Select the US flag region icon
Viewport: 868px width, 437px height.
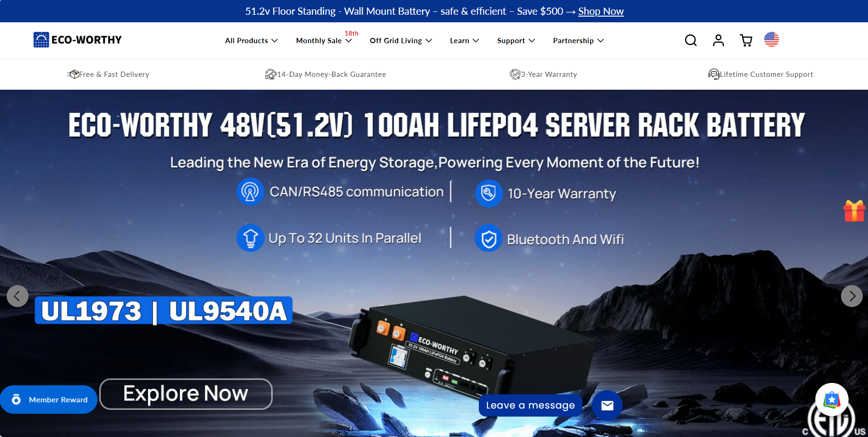pyautogui.click(x=771, y=39)
